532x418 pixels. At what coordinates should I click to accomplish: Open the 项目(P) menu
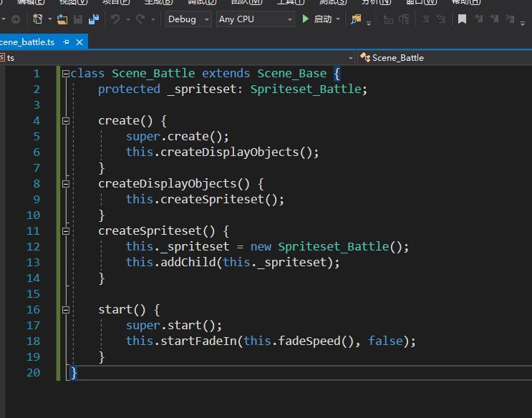tap(116, 2)
